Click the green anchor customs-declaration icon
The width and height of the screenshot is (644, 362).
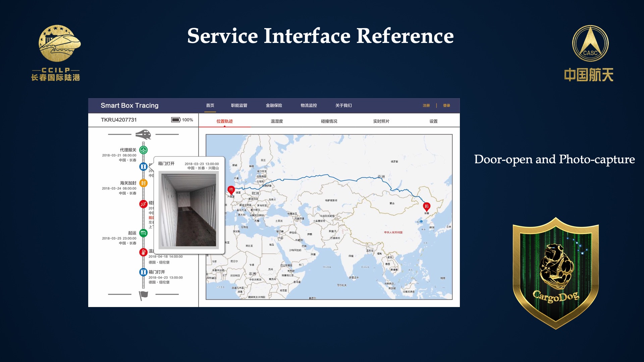[x=143, y=150]
